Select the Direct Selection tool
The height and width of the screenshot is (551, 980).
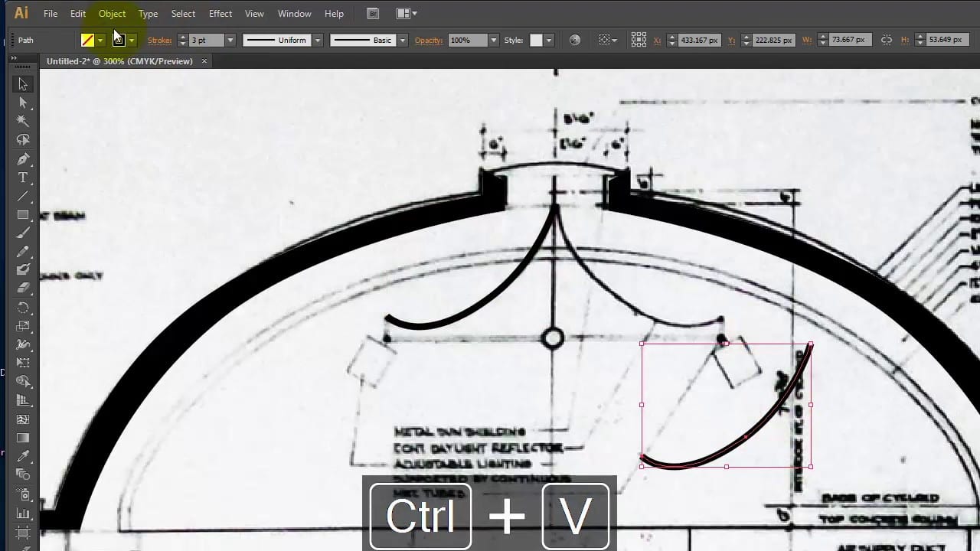click(23, 103)
